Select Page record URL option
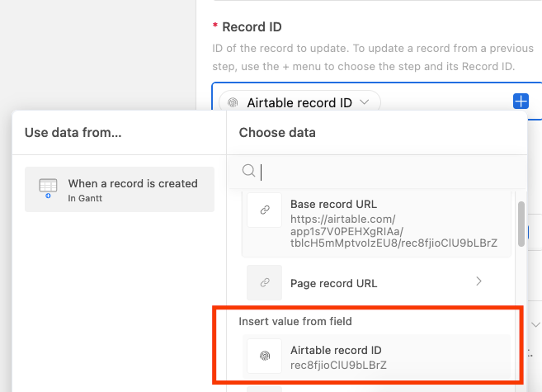 (376, 283)
